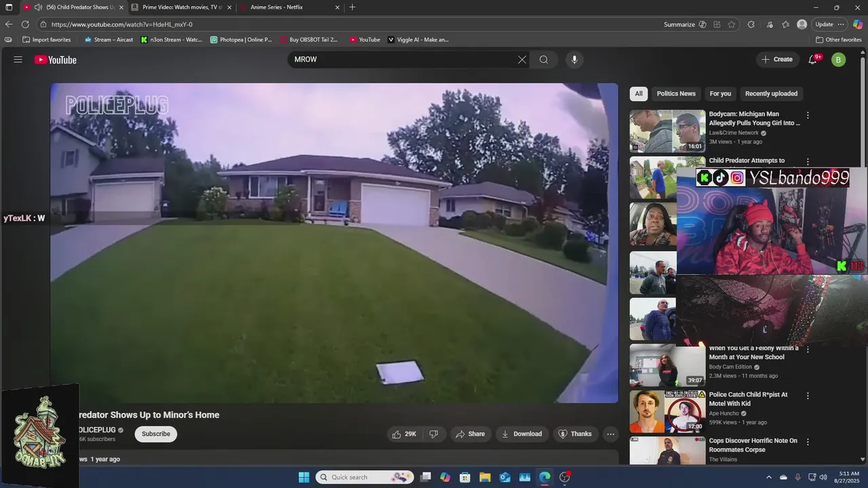Viewport: 868px width, 488px height.
Task: Select the All filter chip
Action: click(639, 94)
